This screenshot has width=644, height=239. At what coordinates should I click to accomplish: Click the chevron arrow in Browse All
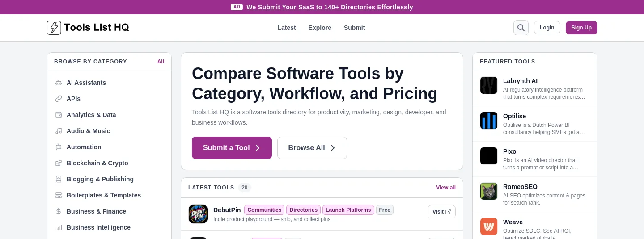coord(333,148)
